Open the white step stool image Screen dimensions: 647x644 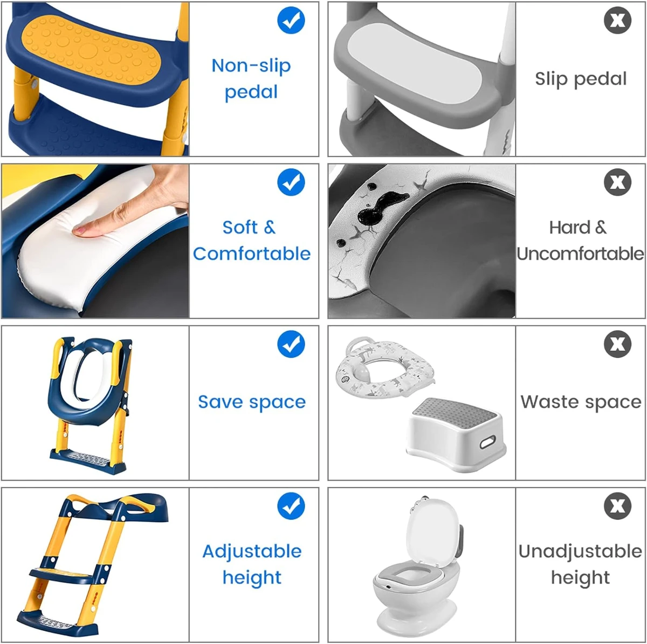(x=456, y=434)
